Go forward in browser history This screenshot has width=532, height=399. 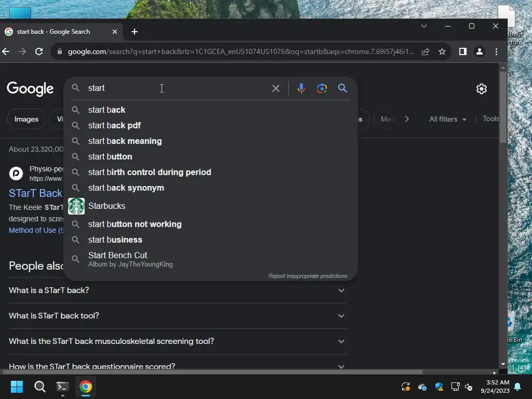22,51
